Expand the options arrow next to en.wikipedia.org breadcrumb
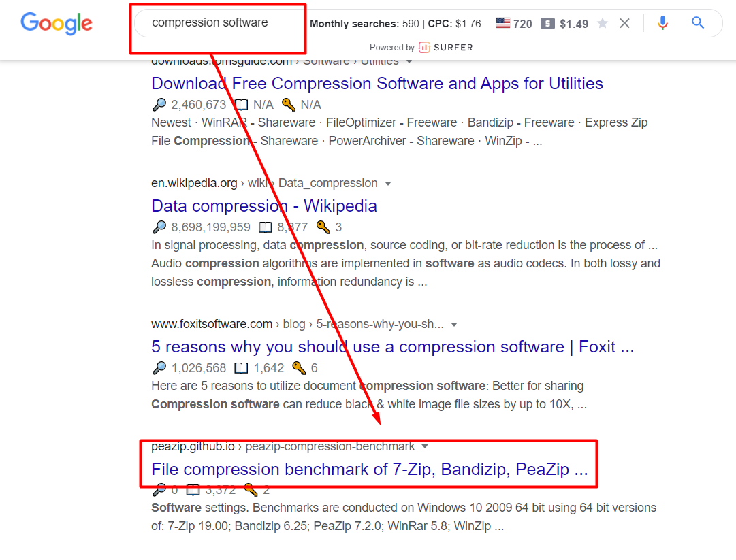 (x=387, y=183)
